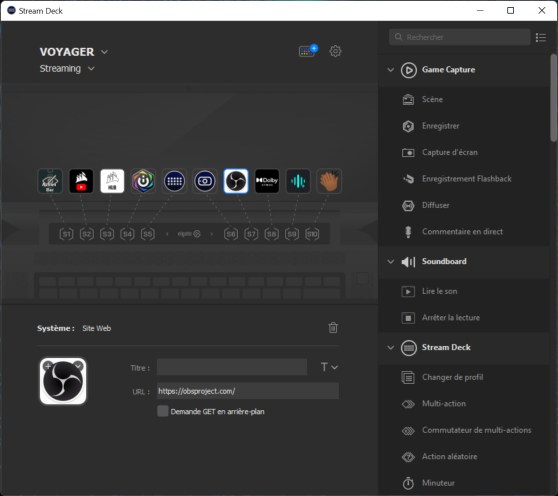
Task: Collapse the Stream Deck category
Action: click(391, 348)
